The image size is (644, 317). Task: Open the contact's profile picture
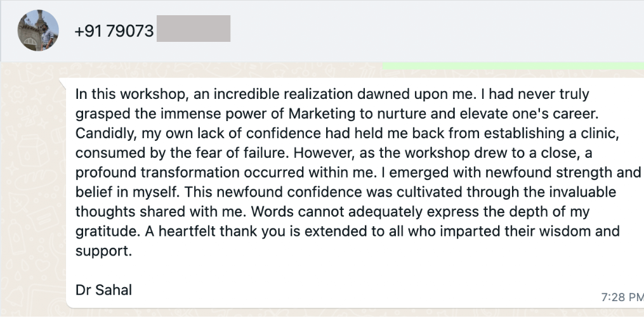coord(38,30)
